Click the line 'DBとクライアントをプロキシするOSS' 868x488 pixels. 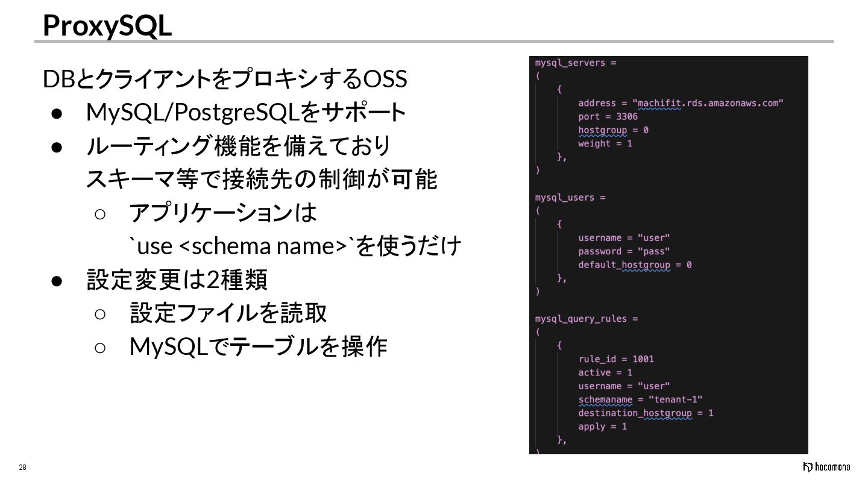[225, 79]
